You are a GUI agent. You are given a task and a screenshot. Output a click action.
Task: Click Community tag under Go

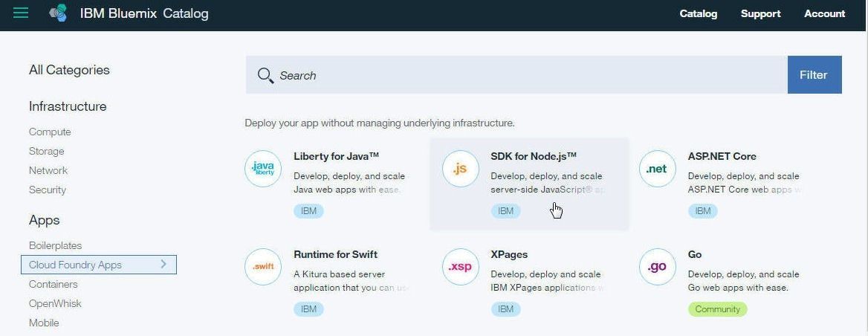point(717,309)
